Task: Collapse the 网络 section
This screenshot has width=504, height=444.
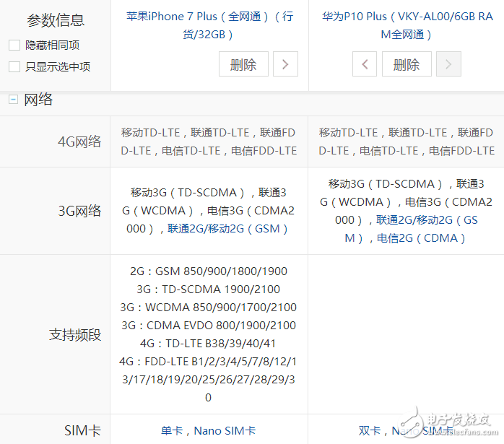Action: [x=13, y=100]
